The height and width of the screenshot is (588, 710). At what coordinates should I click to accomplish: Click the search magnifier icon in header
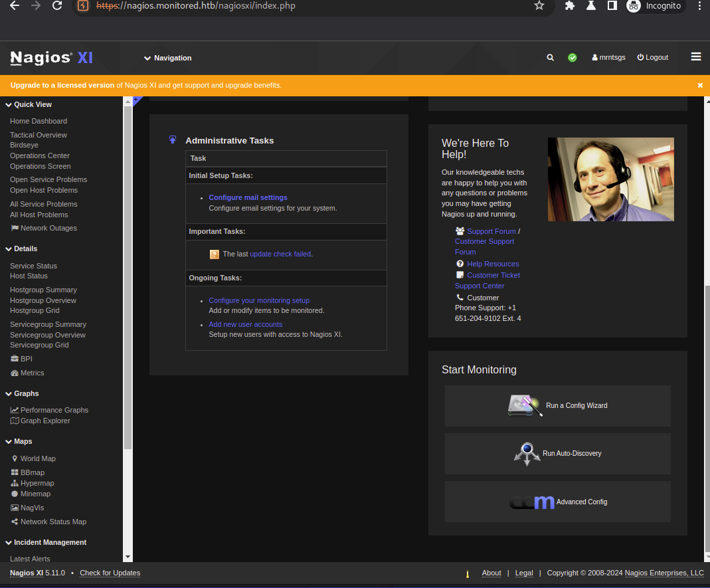click(x=550, y=58)
